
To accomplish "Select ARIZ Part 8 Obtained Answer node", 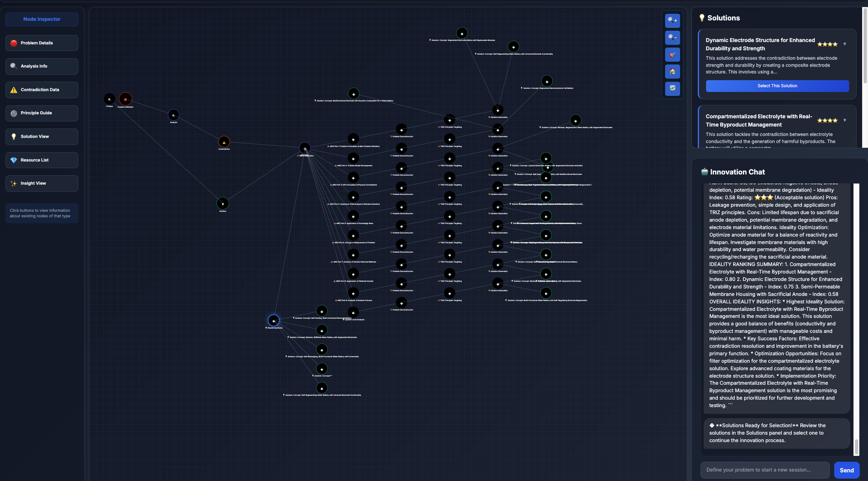I will pos(353,274).
